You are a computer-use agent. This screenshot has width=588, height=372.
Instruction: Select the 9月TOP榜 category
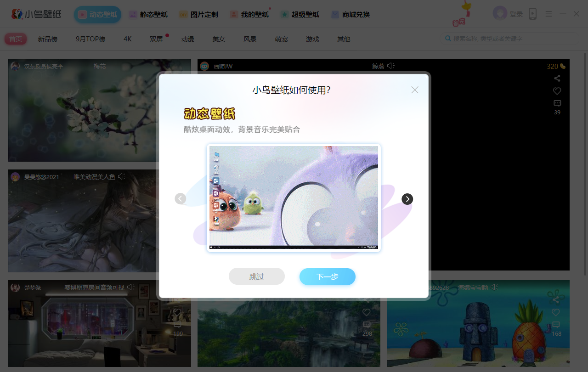point(90,39)
